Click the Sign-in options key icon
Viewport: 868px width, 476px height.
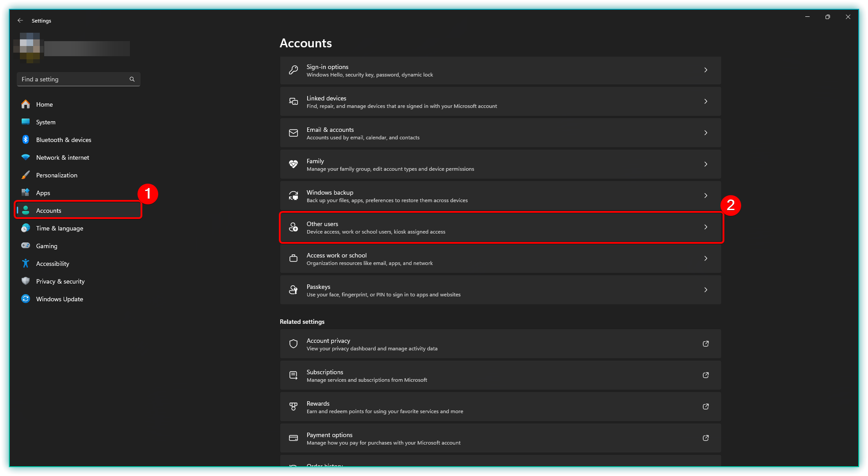tap(293, 70)
